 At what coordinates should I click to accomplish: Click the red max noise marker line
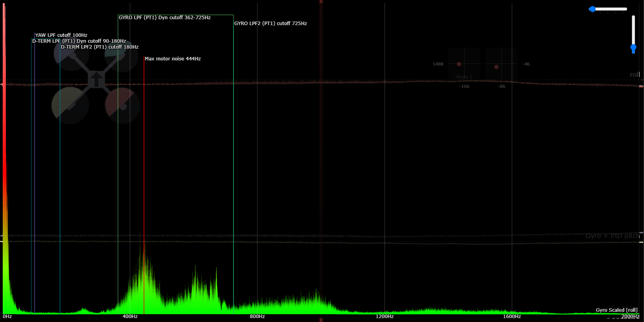[x=144, y=184]
